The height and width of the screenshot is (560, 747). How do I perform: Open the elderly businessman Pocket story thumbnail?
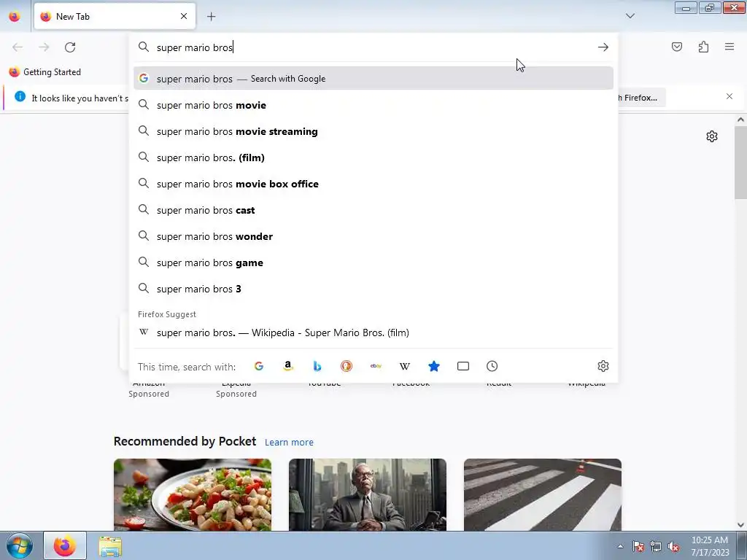[368, 495]
